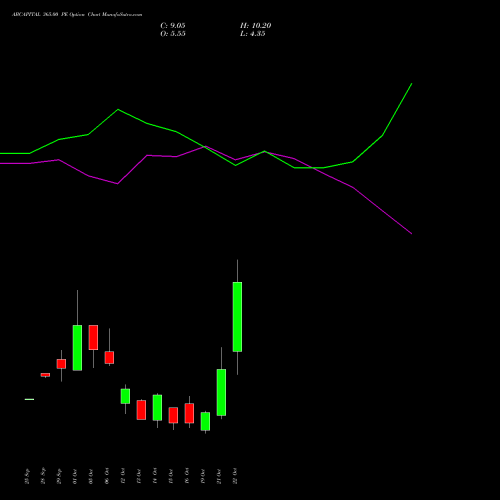Click the small red candle above 29 Sep
The image size is (500, 500).
(x=61, y=364)
